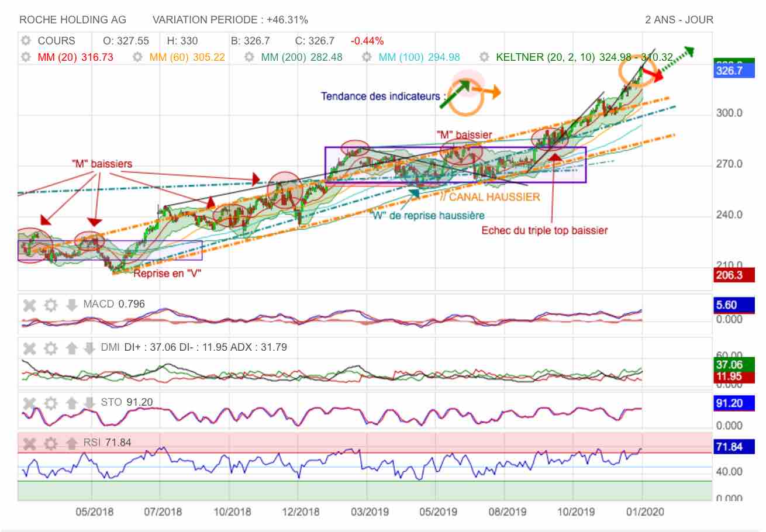Click the H: 330 high value
Viewport: 766px width, 532px height.
182,41
